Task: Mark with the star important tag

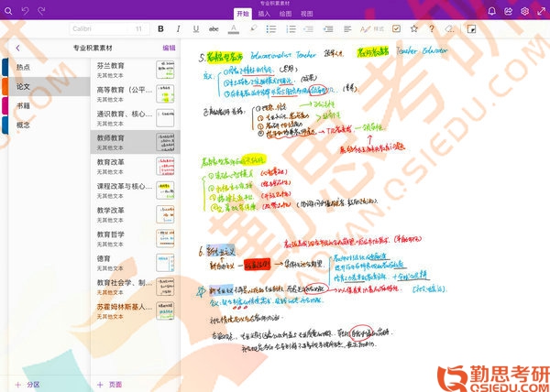Action: (414, 29)
